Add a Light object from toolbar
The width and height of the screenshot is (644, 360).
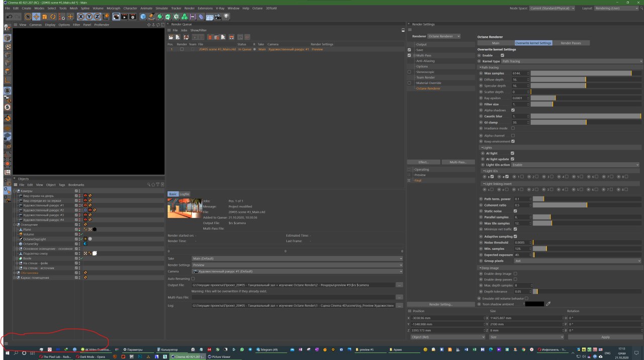pyautogui.click(x=226, y=17)
